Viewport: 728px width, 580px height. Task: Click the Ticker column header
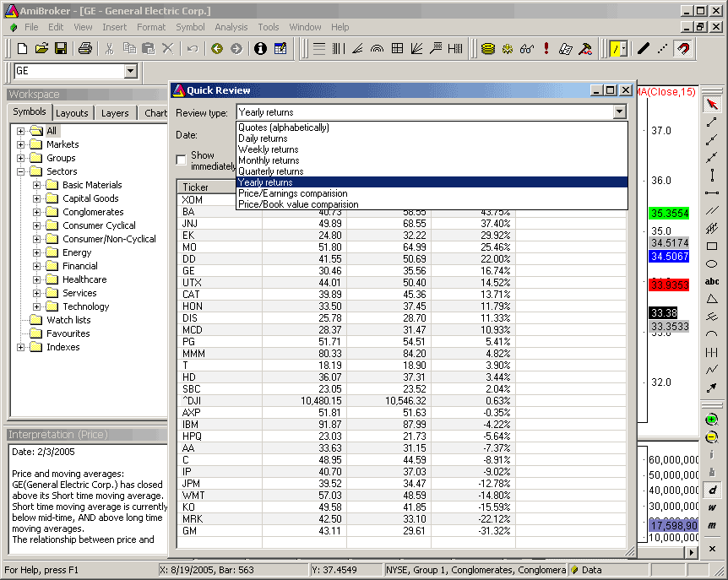pos(207,187)
